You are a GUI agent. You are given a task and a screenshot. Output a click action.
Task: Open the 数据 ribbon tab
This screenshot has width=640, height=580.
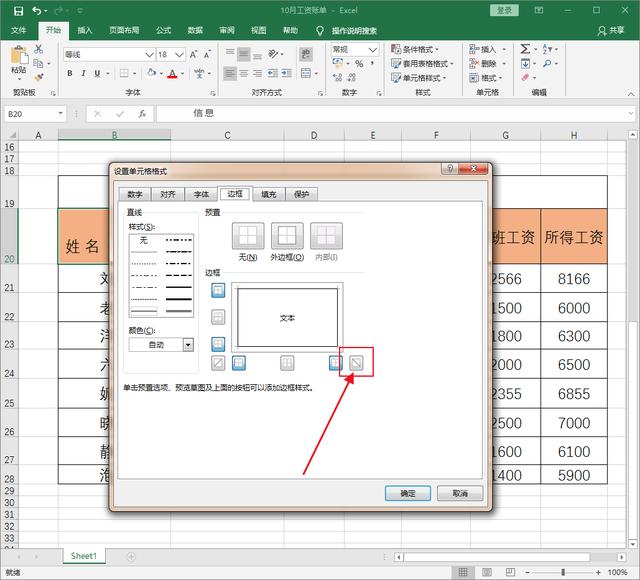tap(195, 30)
